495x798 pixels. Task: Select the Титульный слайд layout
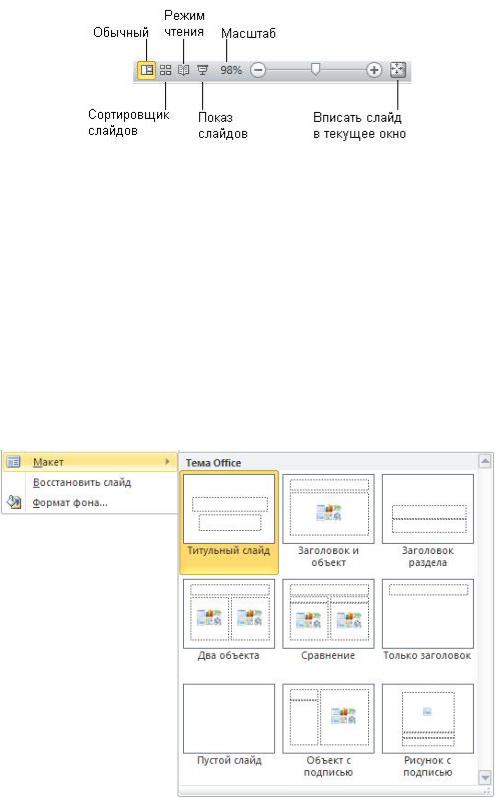(x=229, y=522)
